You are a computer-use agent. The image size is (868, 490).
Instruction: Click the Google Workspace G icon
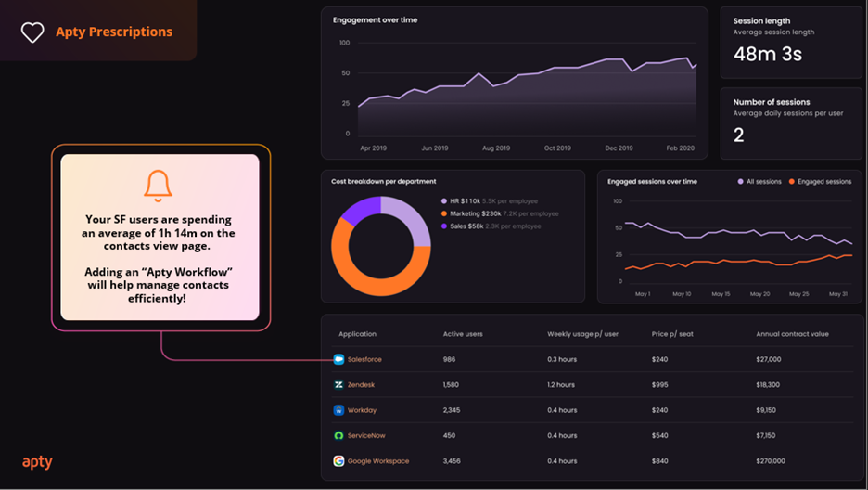[x=338, y=460]
